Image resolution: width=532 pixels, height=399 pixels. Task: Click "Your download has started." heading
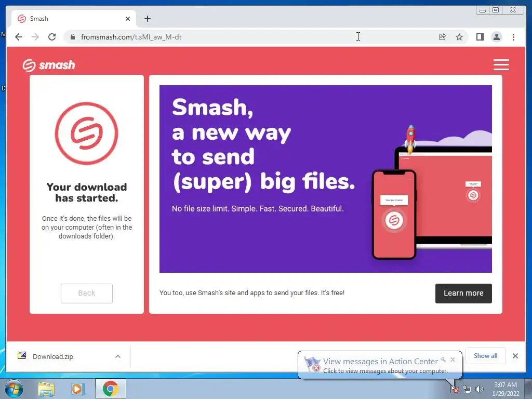tap(87, 192)
